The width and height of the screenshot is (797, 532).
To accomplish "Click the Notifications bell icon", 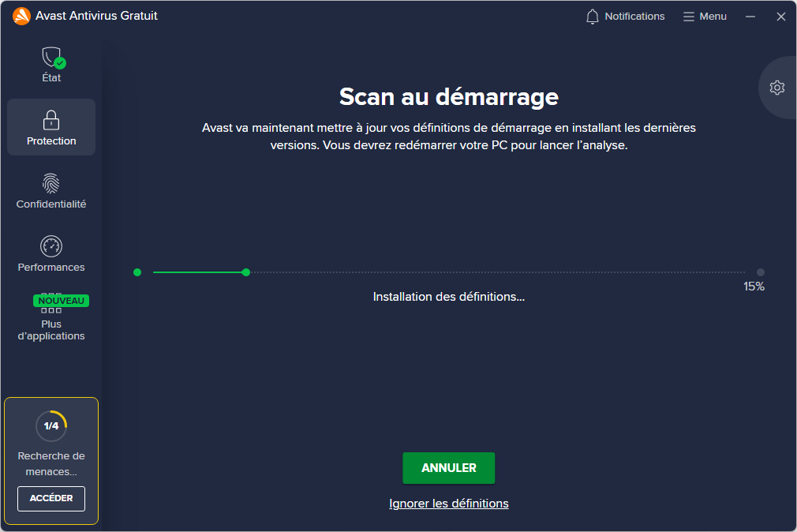I will 592,17.
